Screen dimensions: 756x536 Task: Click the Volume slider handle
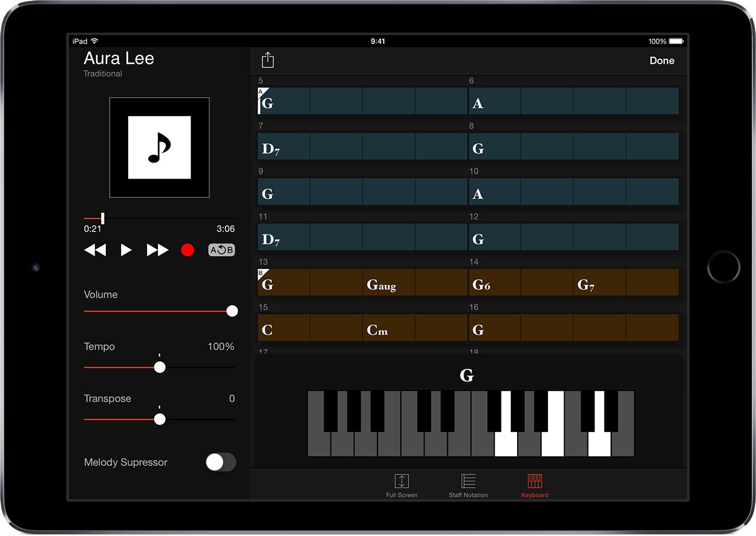232,311
